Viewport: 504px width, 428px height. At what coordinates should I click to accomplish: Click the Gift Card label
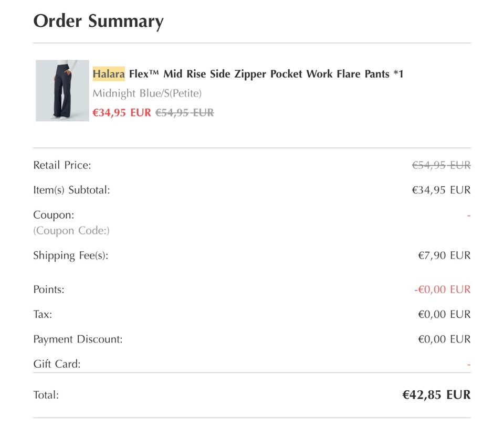[57, 364]
